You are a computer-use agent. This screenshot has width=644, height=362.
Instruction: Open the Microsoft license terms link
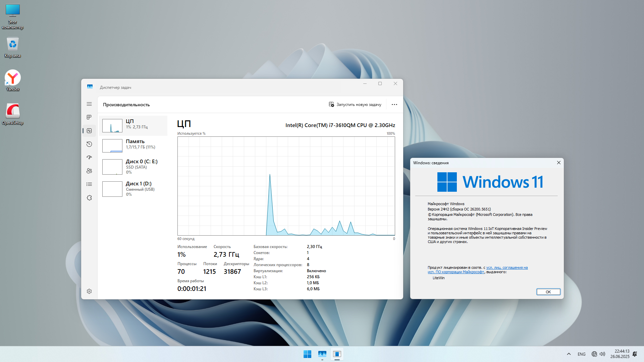(x=506, y=267)
